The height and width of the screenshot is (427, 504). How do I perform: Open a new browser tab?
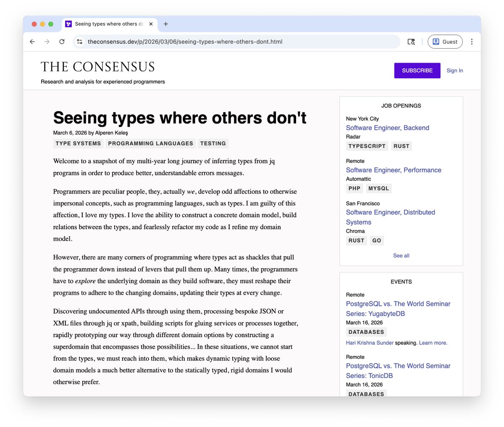pyautogui.click(x=165, y=24)
